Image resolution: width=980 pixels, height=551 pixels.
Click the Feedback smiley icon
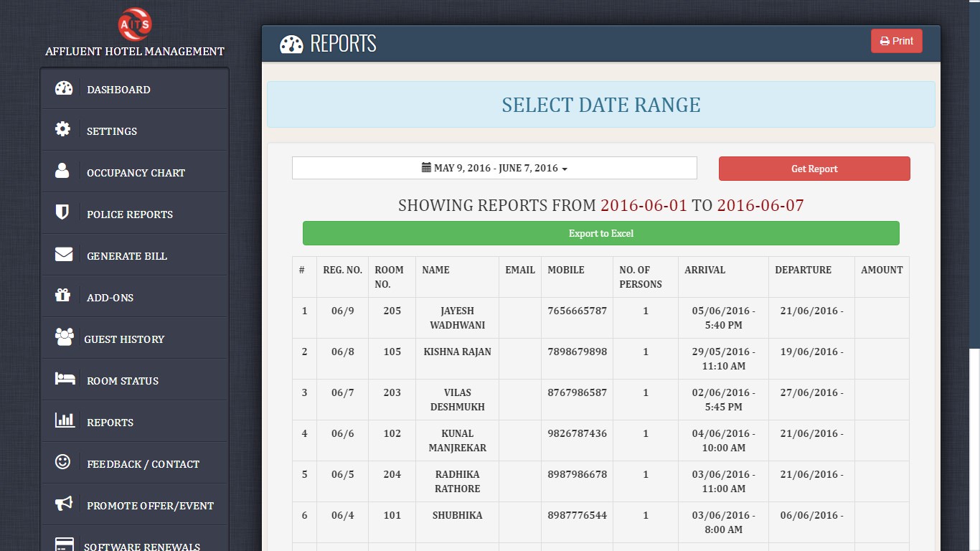tap(62, 461)
